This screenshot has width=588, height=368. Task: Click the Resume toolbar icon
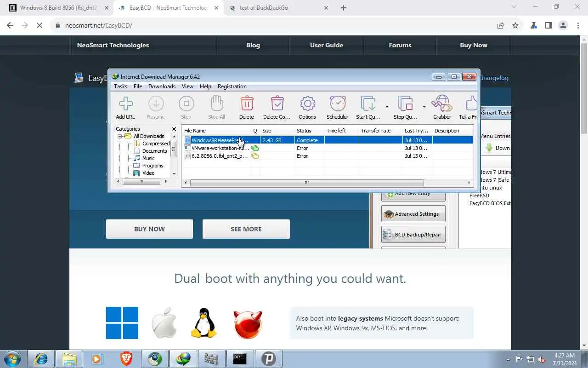click(x=156, y=104)
